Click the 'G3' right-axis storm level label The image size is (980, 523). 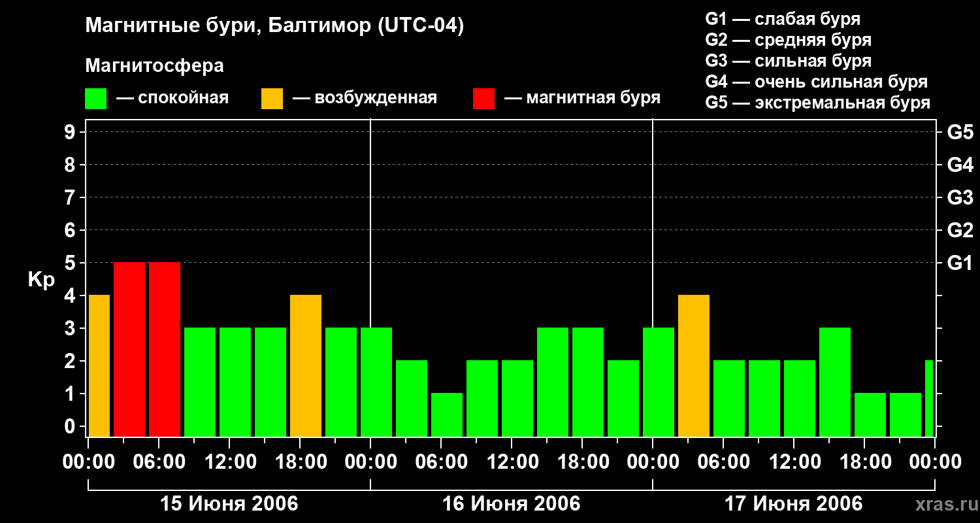960,197
